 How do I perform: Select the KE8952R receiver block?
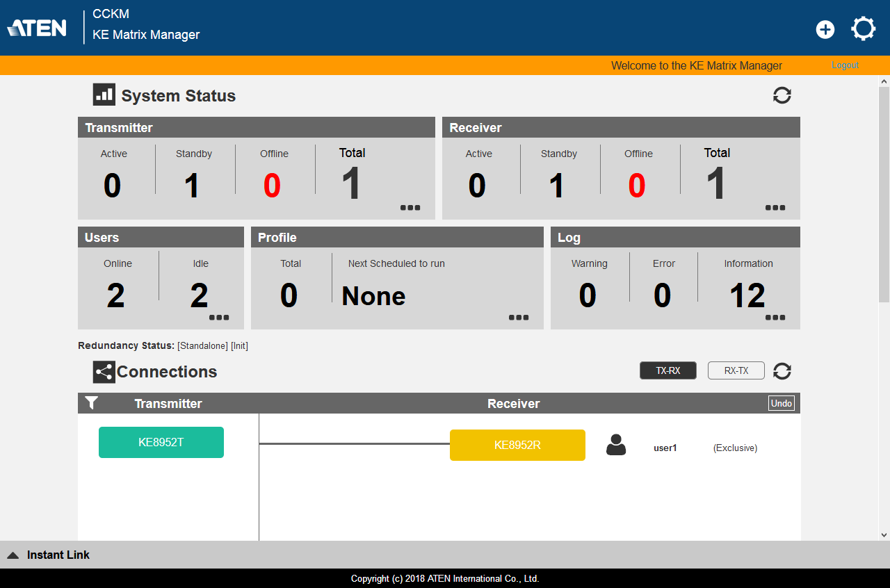pyautogui.click(x=517, y=445)
